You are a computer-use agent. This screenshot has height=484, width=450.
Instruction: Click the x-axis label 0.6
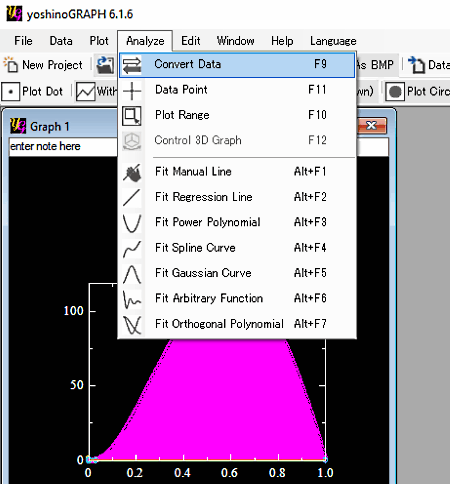point(230,473)
